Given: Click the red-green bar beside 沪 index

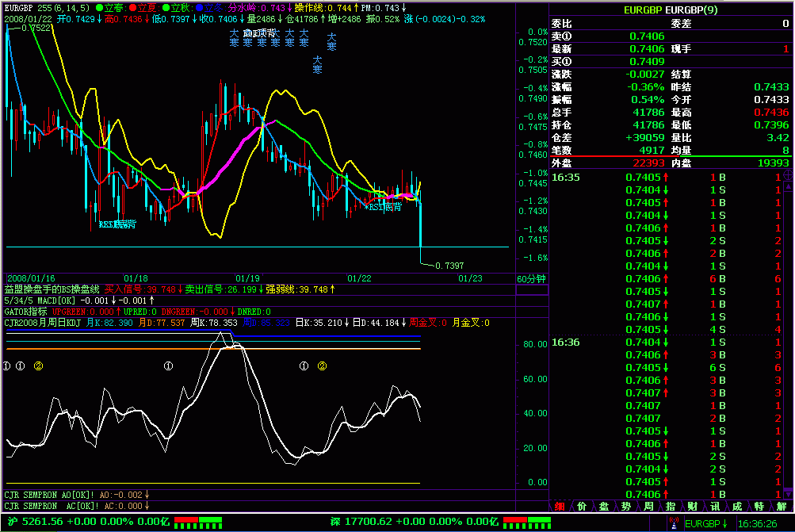Looking at the screenshot, I should 198,522.
